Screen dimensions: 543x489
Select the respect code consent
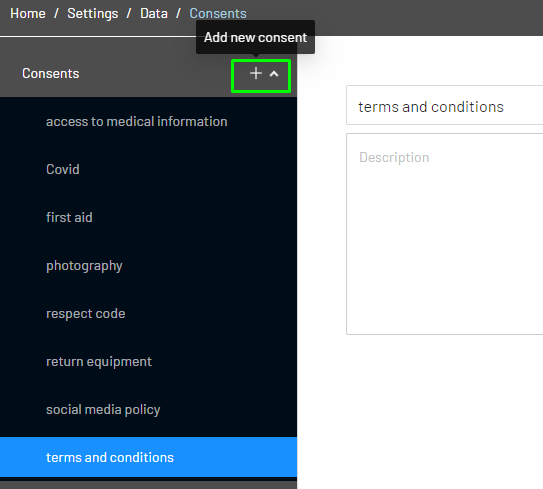148,313
